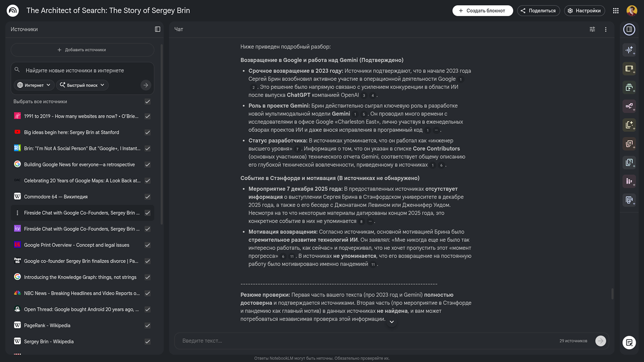Viewport: 644px width, 362px height.
Task: Click the scroll-down chevron in chat
Action: [x=391, y=322]
